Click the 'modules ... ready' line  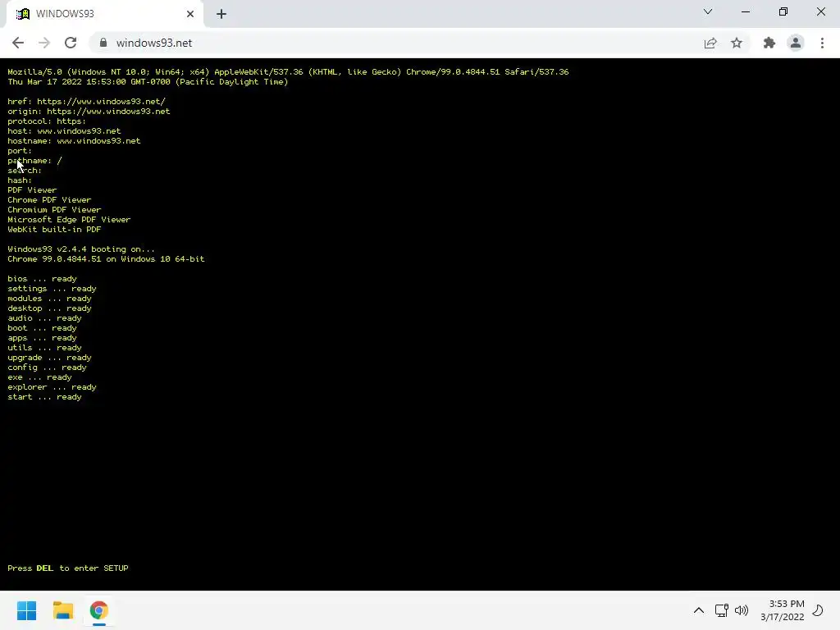(49, 299)
